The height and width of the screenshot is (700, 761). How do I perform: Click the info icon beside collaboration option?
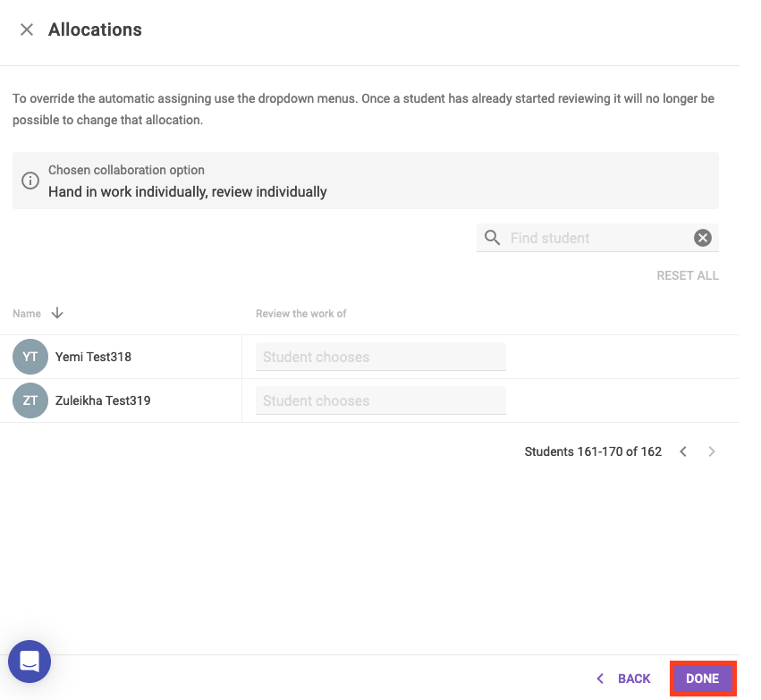[30, 181]
